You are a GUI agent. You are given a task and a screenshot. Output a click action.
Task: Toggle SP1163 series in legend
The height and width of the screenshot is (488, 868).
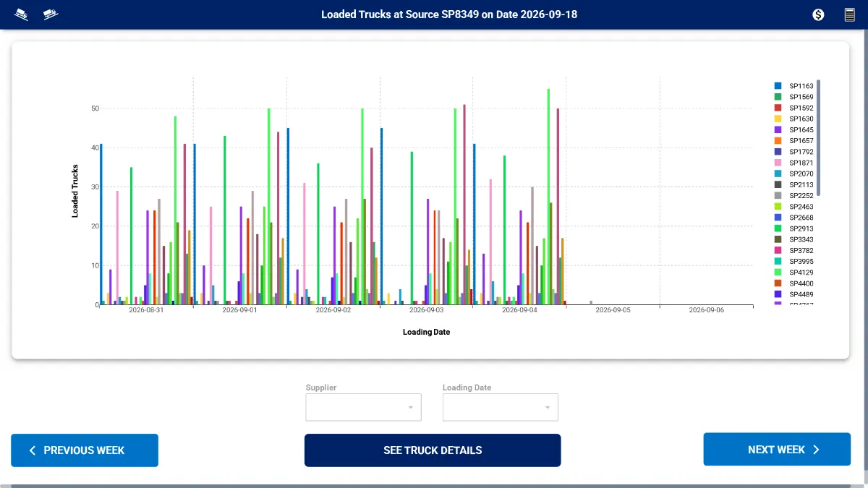pos(795,86)
